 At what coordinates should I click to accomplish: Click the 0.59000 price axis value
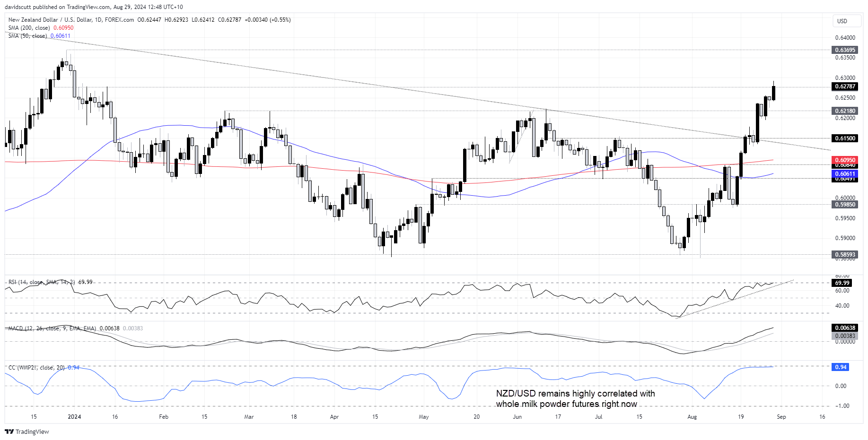845,238
